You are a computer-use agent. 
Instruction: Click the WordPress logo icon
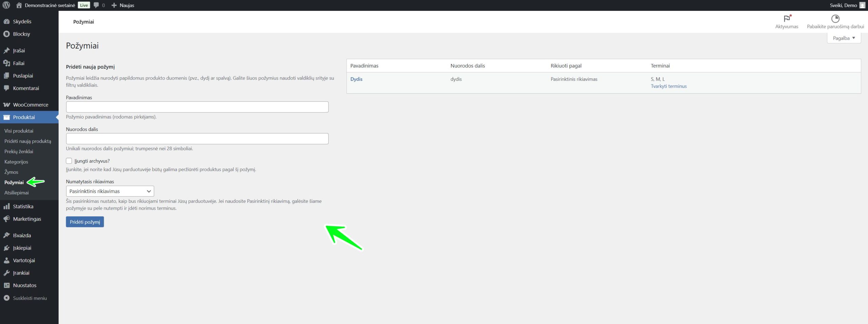6,5
